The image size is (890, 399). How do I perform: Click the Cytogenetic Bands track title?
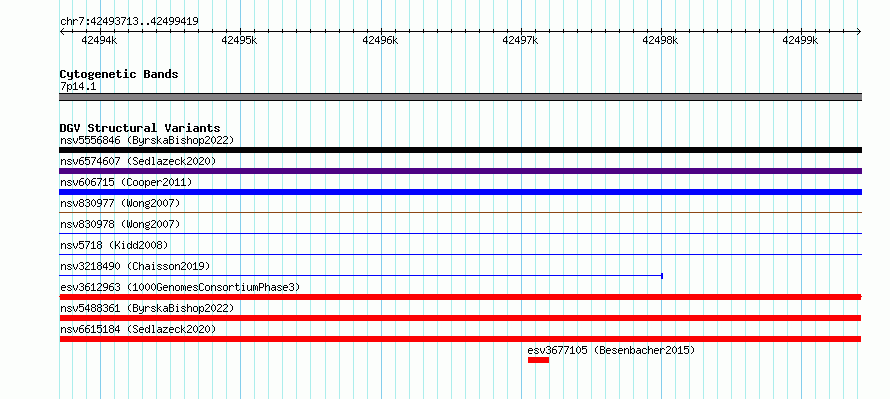(x=119, y=74)
